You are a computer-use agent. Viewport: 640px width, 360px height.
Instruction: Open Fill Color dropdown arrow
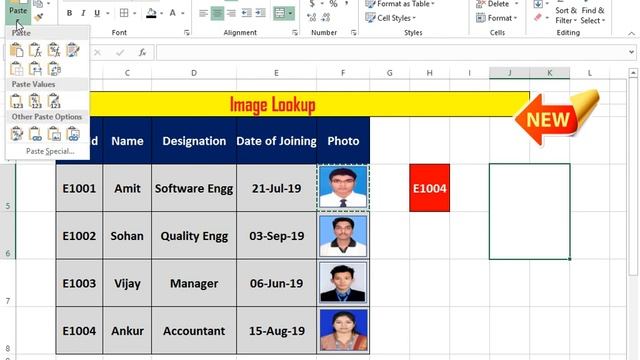tap(162, 13)
